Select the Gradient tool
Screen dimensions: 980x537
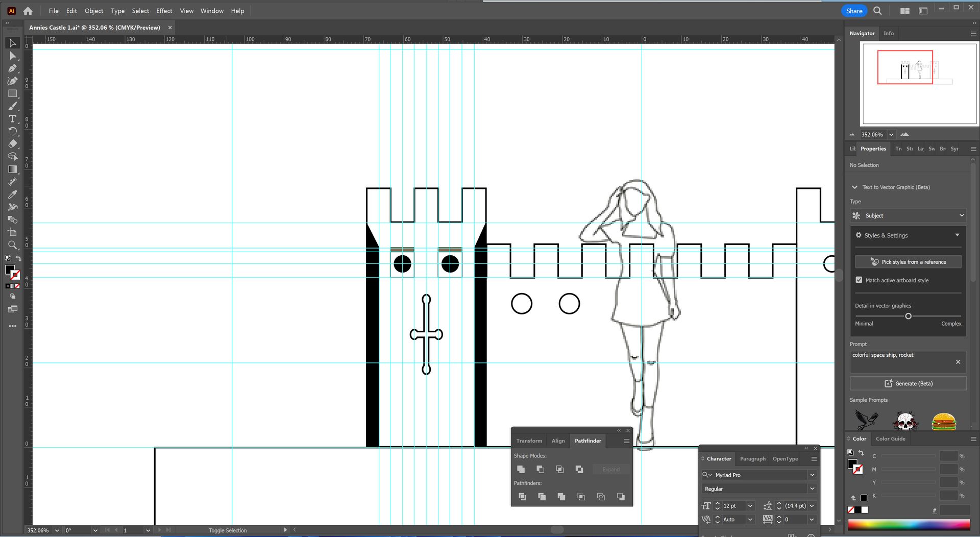pos(13,169)
